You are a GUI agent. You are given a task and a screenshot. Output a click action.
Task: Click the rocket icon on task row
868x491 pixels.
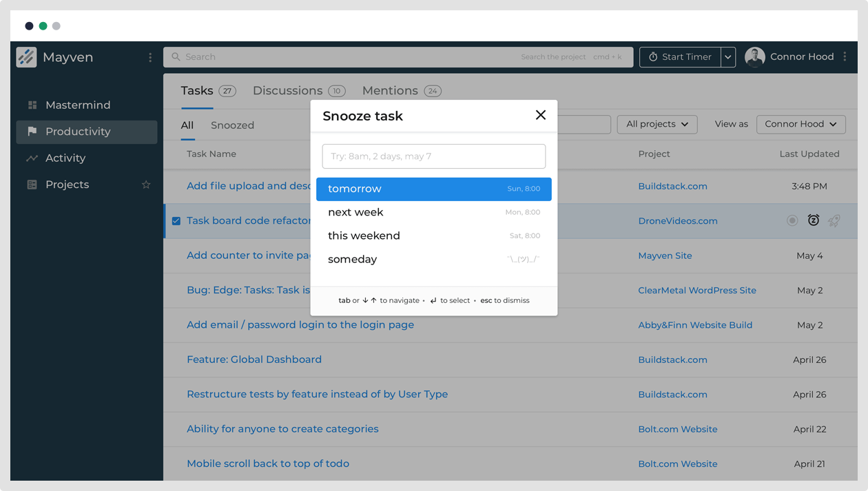point(834,220)
